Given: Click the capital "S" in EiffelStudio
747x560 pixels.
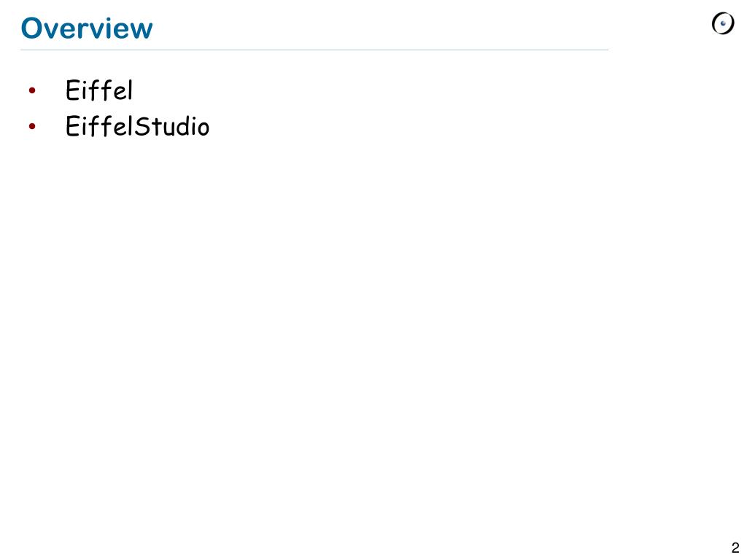Looking at the screenshot, I should 142,127.
